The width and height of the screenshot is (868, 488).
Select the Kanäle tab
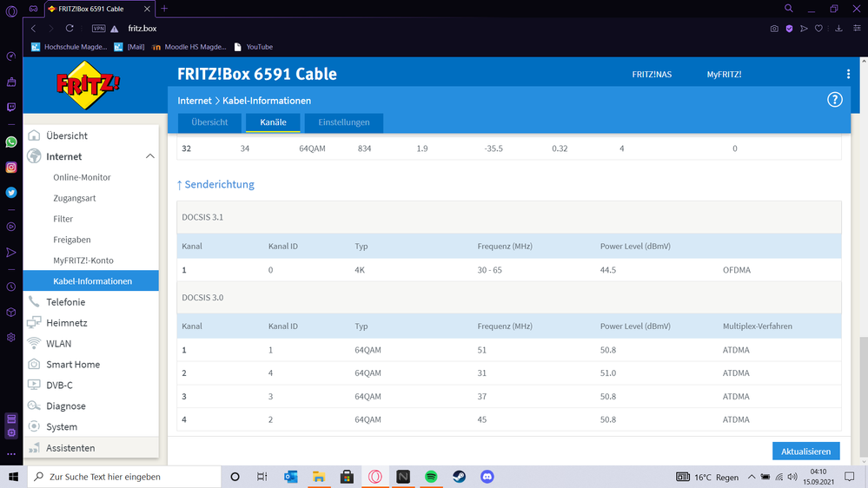273,122
